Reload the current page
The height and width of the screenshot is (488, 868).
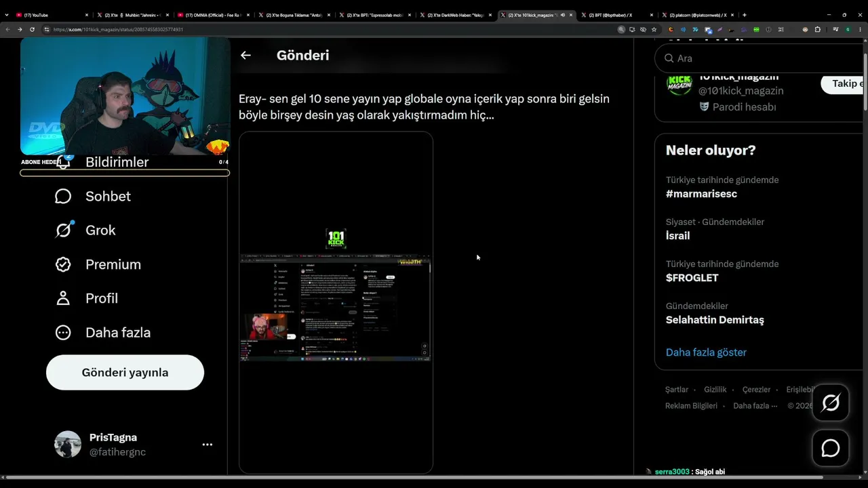click(32, 29)
